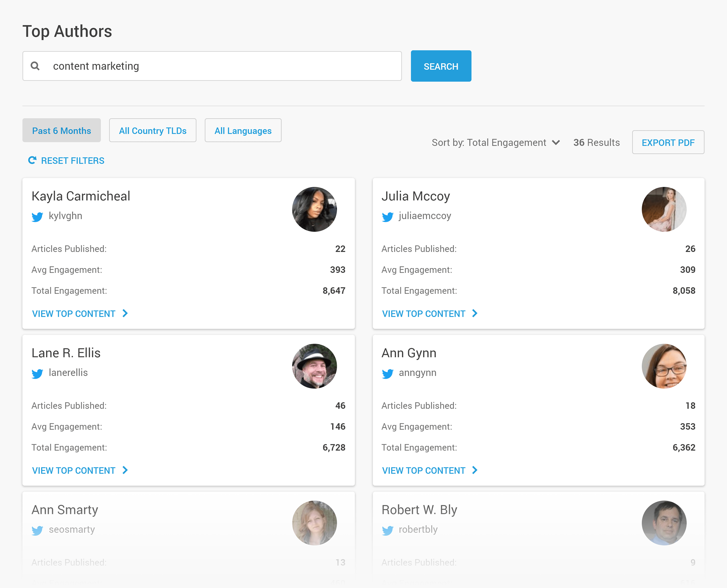Click Twitter bird icon beside lanerellis
Image resolution: width=727 pixels, height=588 pixels.
tap(37, 373)
